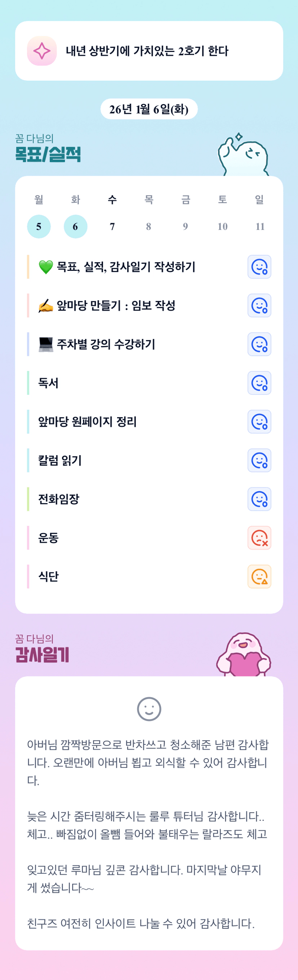Click the red failed face icon for 운동
The width and height of the screenshot is (298, 980).
259,538
